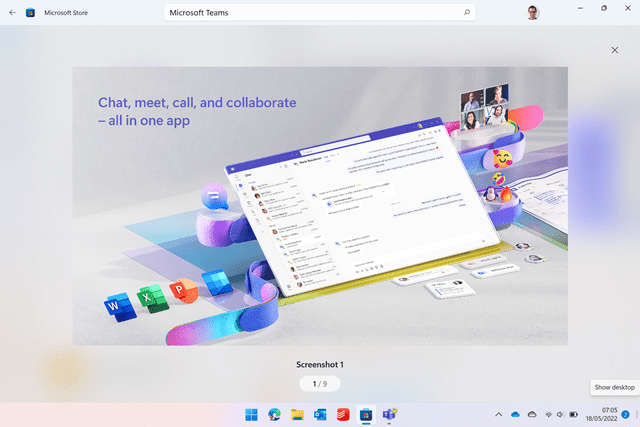Click the blue OneDrive cloud tray icon
640x427 pixels.
coord(515,415)
